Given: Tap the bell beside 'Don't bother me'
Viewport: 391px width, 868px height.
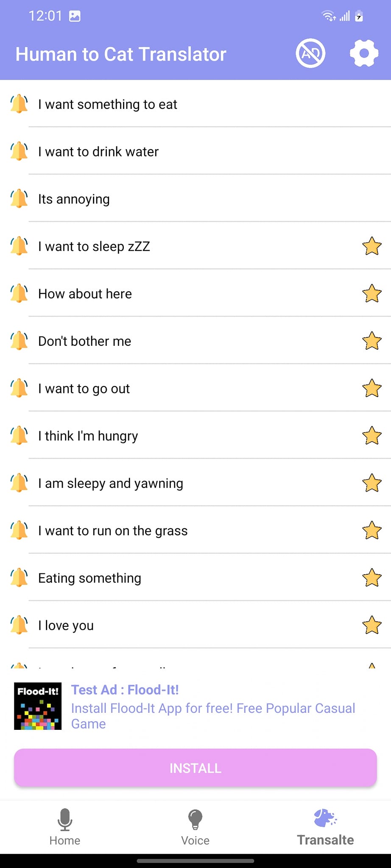Looking at the screenshot, I should pos(19,341).
